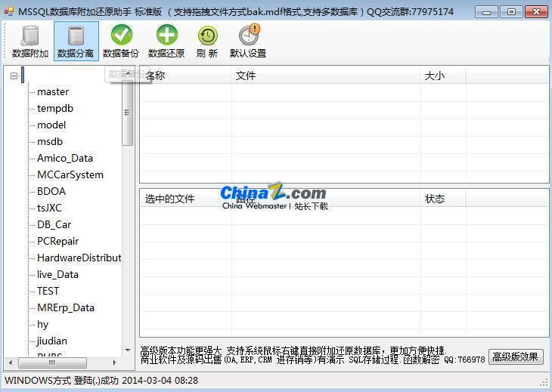Viewport: 552px width, 392px height.
Task: Select the BDOA database
Action: (x=51, y=191)
